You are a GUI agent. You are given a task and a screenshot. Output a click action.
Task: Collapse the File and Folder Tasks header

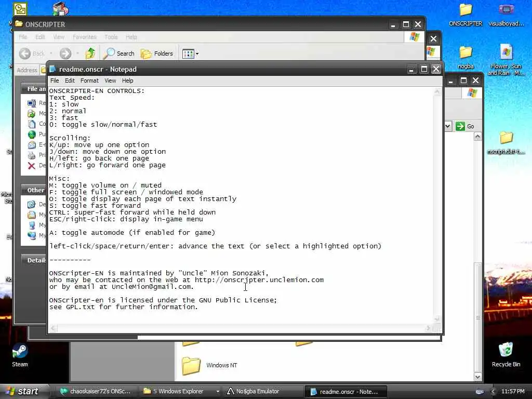pos(33,88)
